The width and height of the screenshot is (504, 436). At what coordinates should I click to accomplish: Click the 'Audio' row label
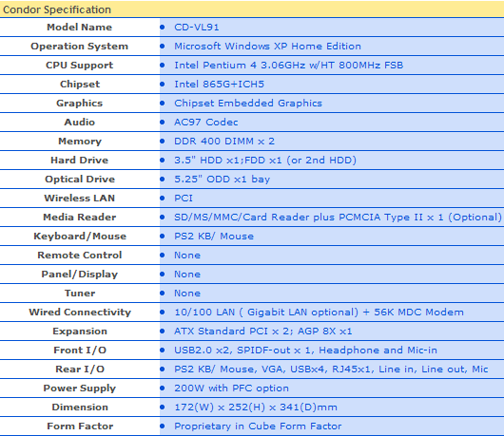coord(79,122)
